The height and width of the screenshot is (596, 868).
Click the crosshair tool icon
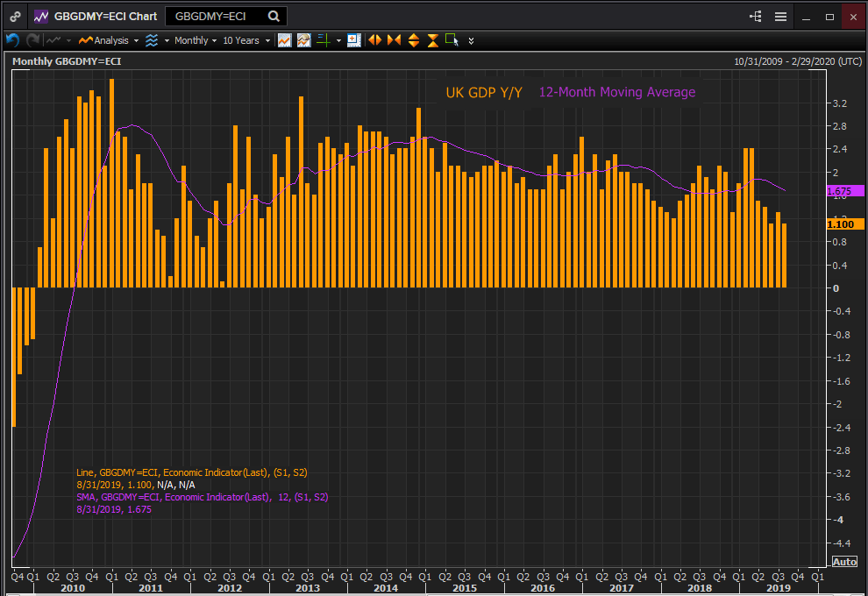(x=323, y=40)
